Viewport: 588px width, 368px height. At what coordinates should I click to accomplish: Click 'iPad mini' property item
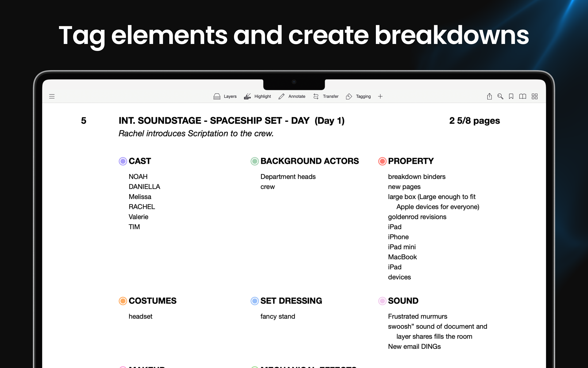[402, 247]
